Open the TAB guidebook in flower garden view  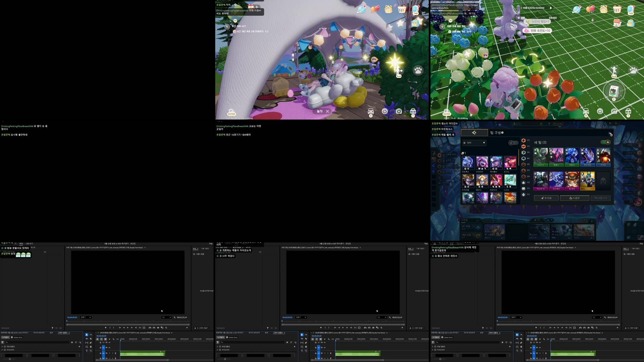pos(631,10)
